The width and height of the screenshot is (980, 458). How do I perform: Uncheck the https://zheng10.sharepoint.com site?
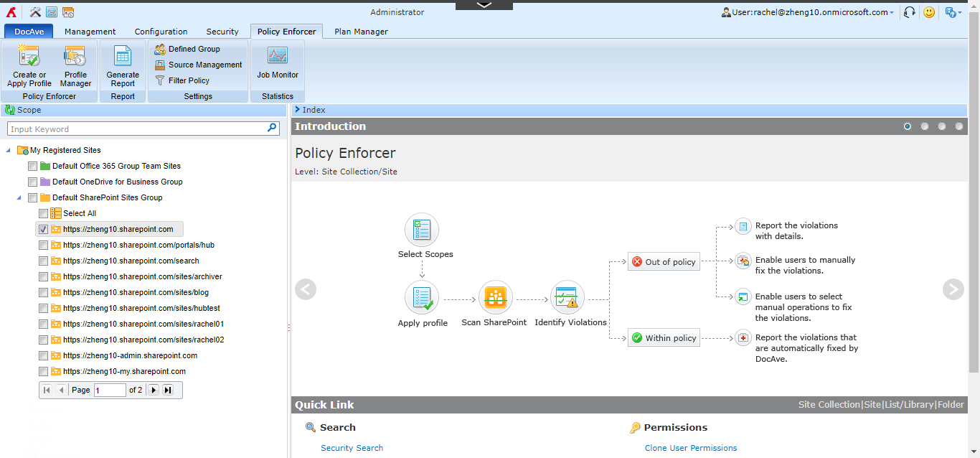[x=43, y=229]
